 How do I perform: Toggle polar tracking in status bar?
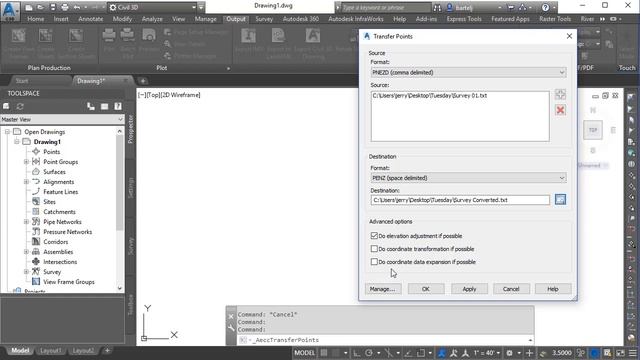click(x=369, y=353)
